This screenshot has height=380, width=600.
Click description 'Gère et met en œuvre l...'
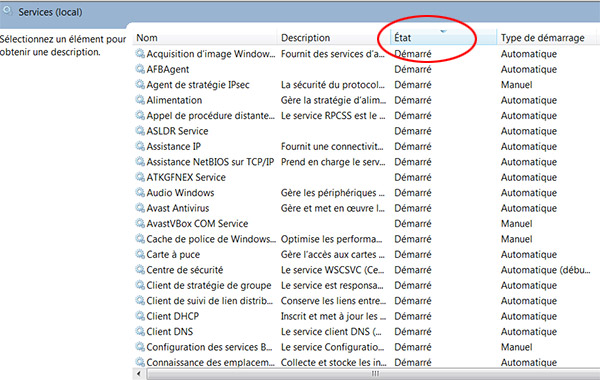[x=333, y=208]
